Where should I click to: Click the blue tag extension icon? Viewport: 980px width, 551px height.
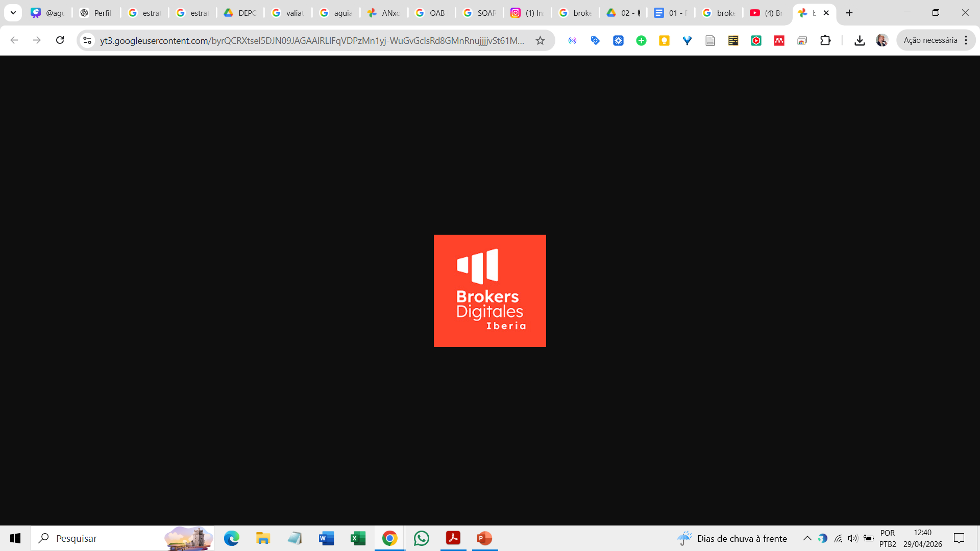(595, 40)
